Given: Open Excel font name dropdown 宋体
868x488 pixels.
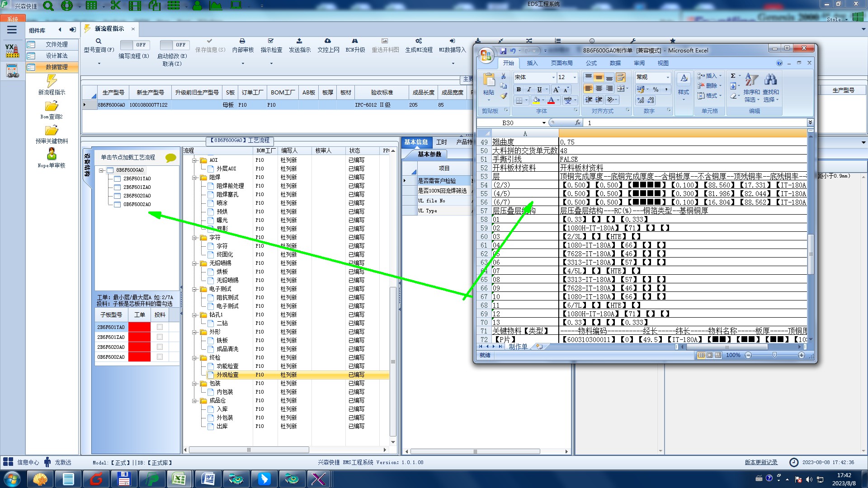Looking at the screenshot, I should (x=553, y=77).
